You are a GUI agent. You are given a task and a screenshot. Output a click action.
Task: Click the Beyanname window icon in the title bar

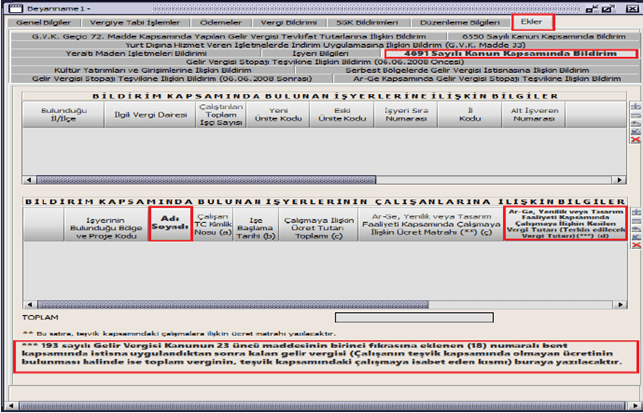click(10, 6)
